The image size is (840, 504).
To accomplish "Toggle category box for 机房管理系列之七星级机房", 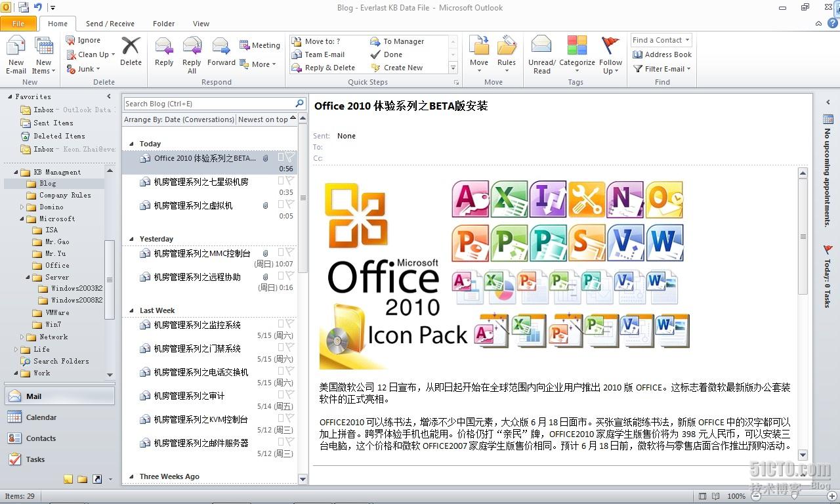I will click(x=281, y=180).
